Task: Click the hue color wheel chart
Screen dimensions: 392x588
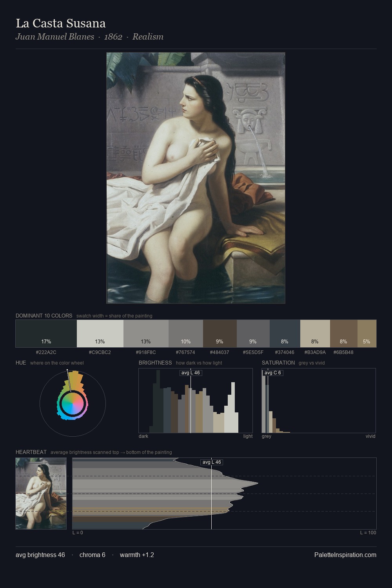Action: (73, 403)
